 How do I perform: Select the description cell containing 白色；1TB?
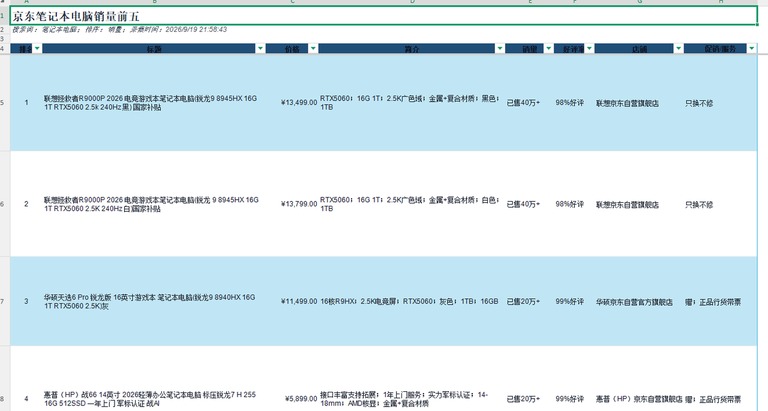[x=411, y=204]
